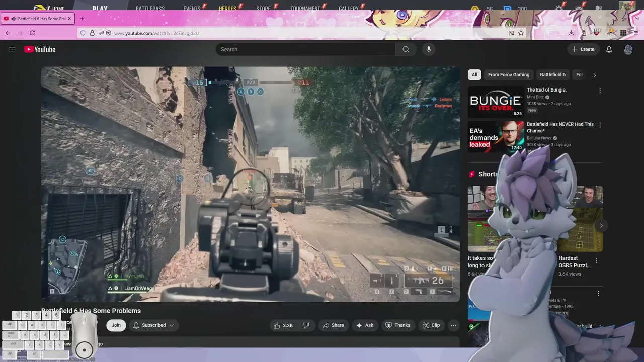Viewport: 644px width, 362px height.
Task: Select the Battlefield 6 filter chip
Action: [x=552, y=75]
